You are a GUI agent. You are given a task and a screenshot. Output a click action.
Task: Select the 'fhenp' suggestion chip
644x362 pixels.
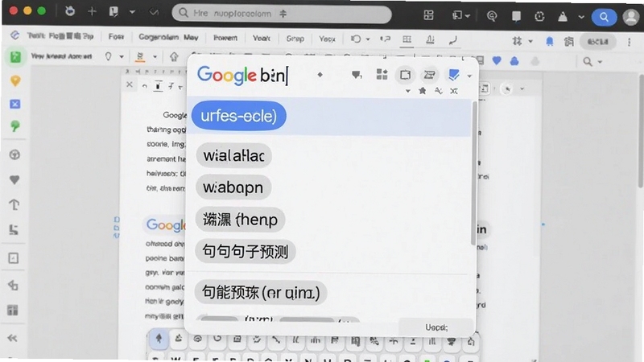(240, 220)
